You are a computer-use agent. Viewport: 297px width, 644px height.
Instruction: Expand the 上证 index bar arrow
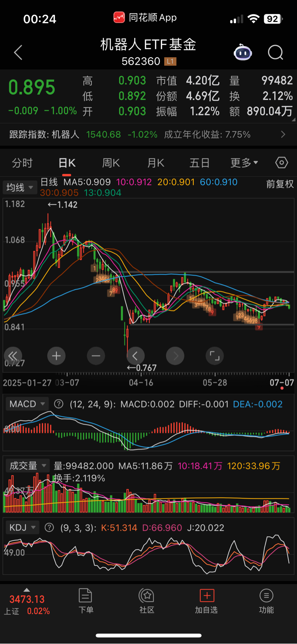pos(27,590)
